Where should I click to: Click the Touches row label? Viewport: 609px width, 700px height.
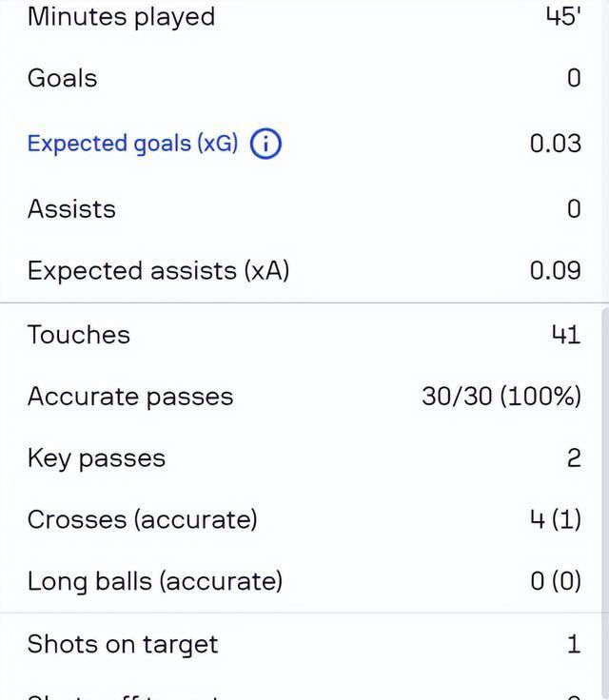78,335
